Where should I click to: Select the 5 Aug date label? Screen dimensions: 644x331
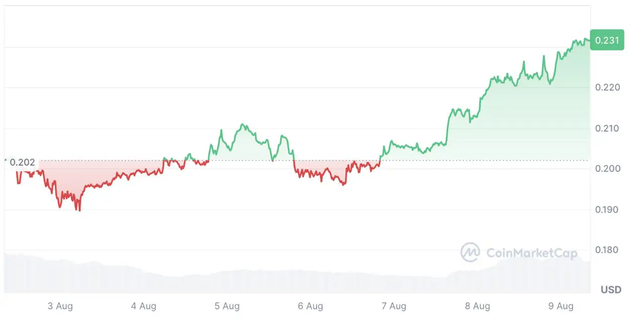(227, 306)
